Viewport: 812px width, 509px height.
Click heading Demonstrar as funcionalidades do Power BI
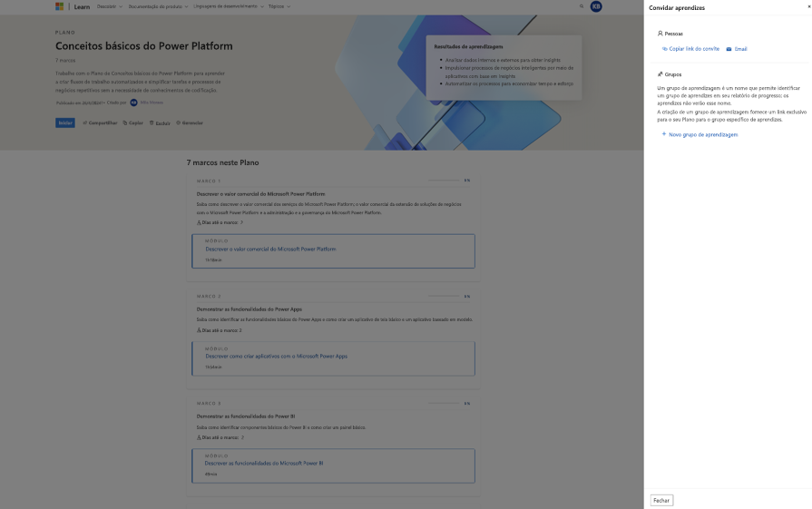pyautogui.click(x=246, y=416)
